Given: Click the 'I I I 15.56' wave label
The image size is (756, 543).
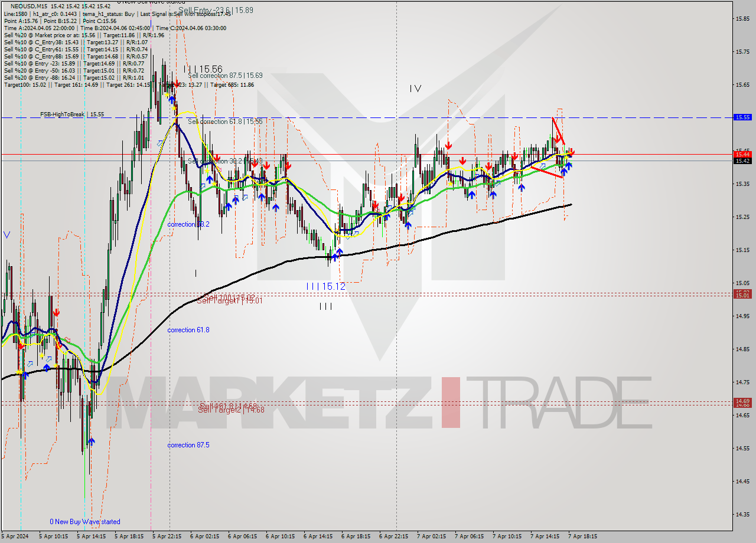Looking at the screenshot, I should [x=203, y=69].
